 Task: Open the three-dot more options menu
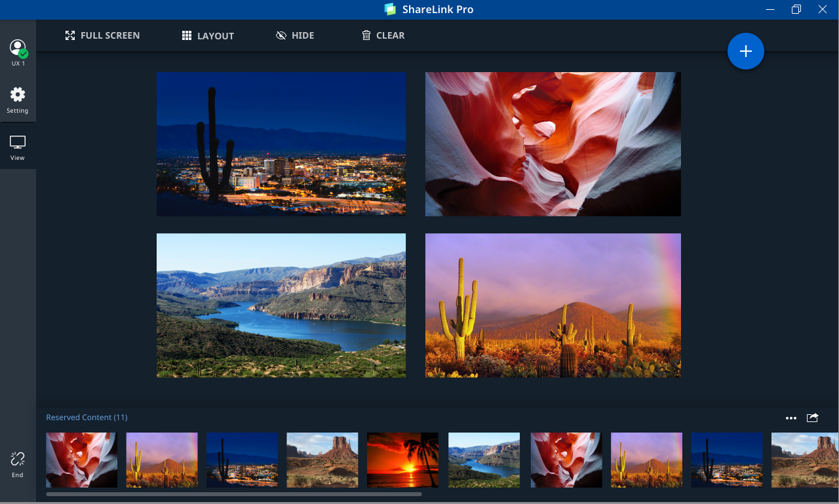(x=790, y=418)
